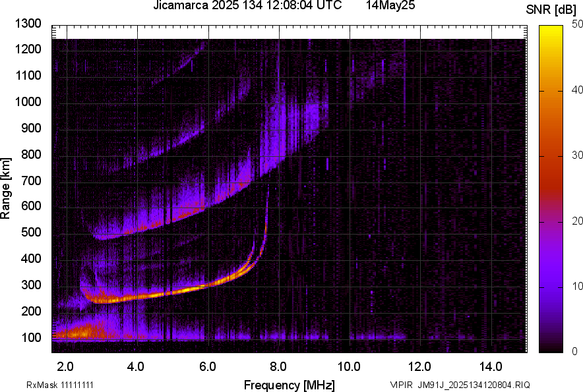Click the range tick label '100'
Screen dimensions: 583x392
31,337
